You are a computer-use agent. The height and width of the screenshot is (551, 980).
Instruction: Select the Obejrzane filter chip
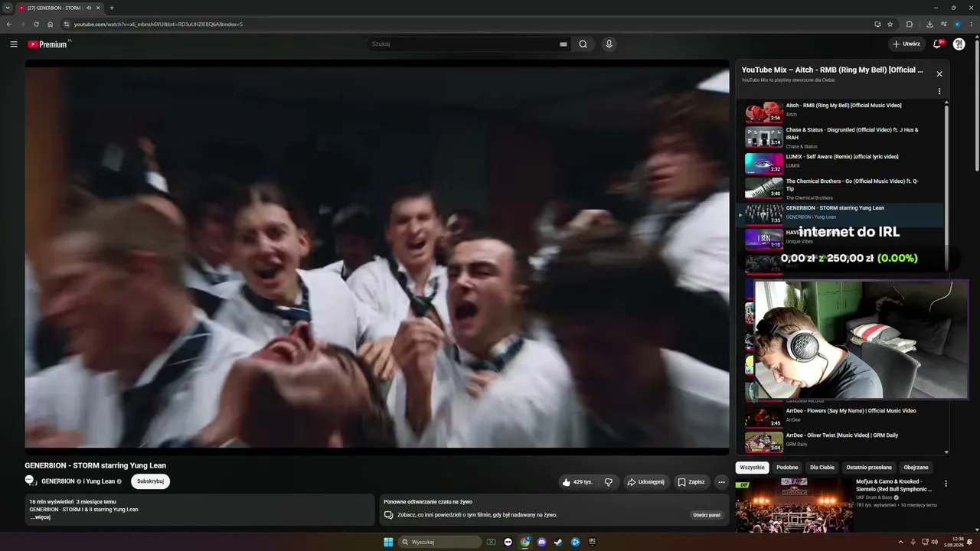(x=916, y=468)
